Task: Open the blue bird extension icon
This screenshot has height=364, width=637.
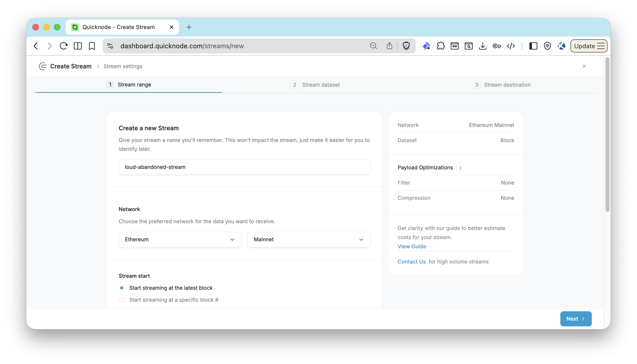Action: point(426,46)
